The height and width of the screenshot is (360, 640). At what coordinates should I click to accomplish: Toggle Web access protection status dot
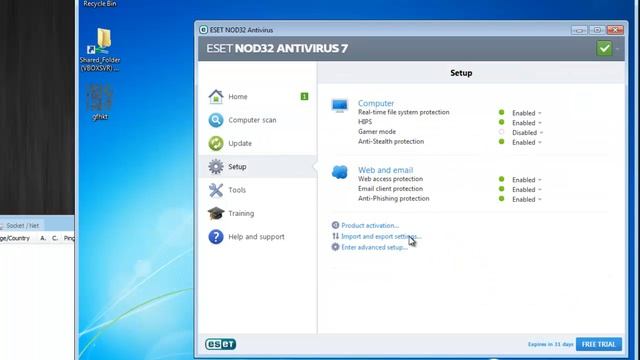click(501, 179)
